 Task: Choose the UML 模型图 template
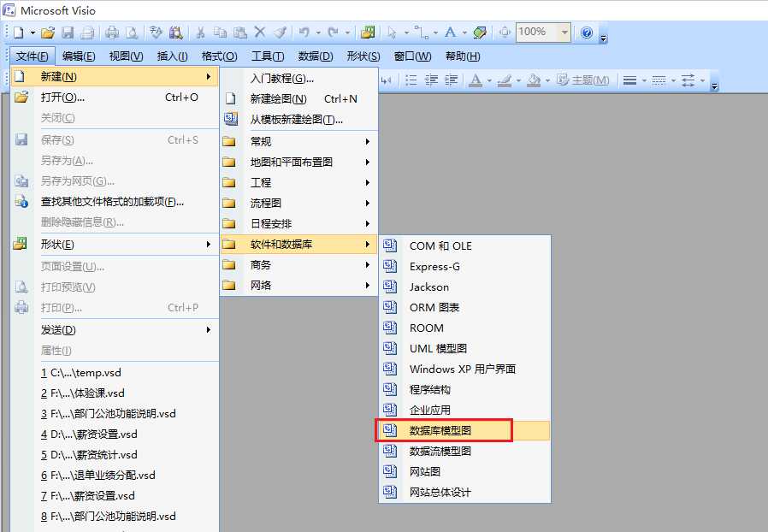click(x=464, y=348)
